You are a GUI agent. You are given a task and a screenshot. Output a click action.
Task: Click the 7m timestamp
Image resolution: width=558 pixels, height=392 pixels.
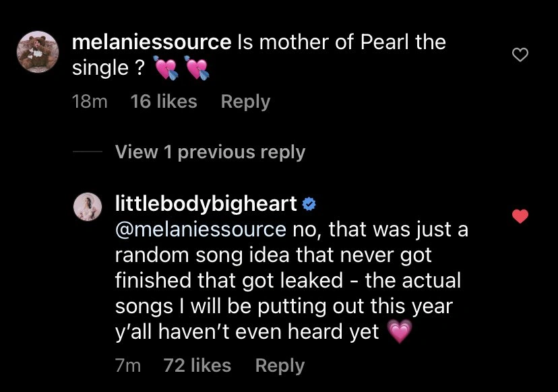coord(128,366)
